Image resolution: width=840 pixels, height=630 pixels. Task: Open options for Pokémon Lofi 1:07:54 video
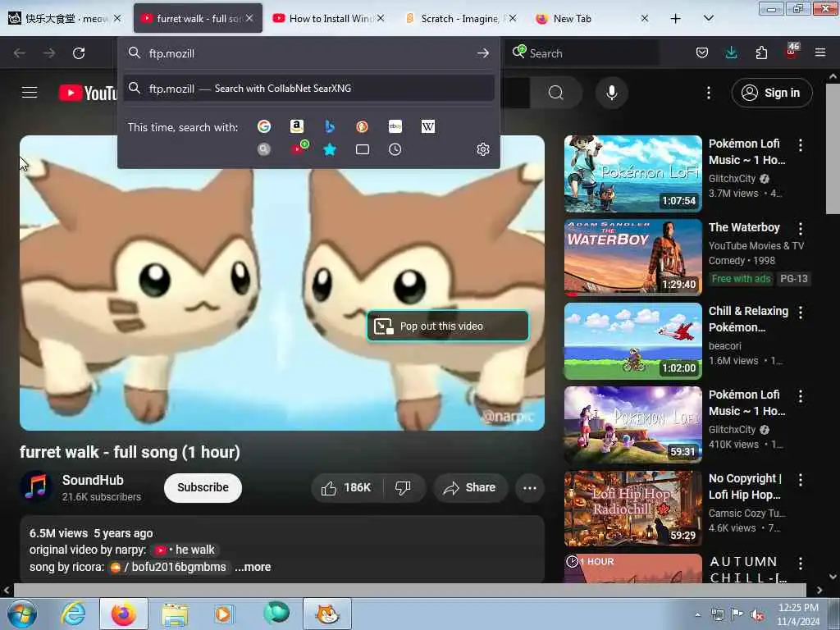click(x=801, y=144)
